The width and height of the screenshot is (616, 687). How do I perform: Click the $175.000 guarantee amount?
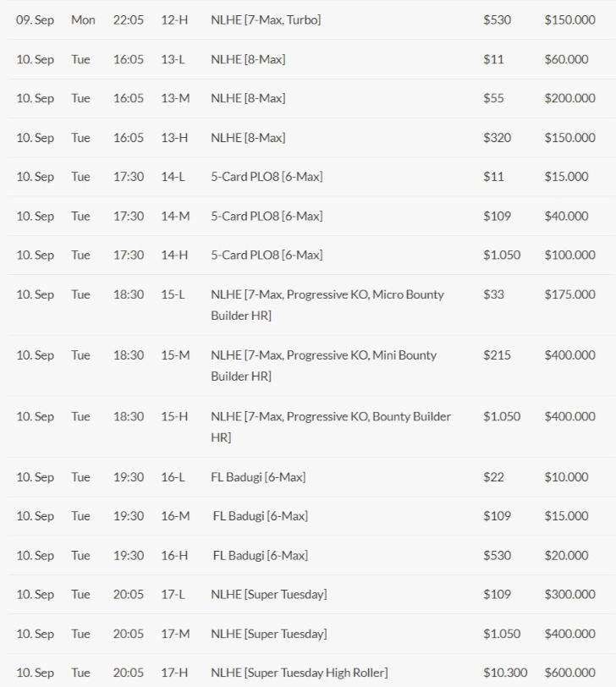click(x=569, y=294)
